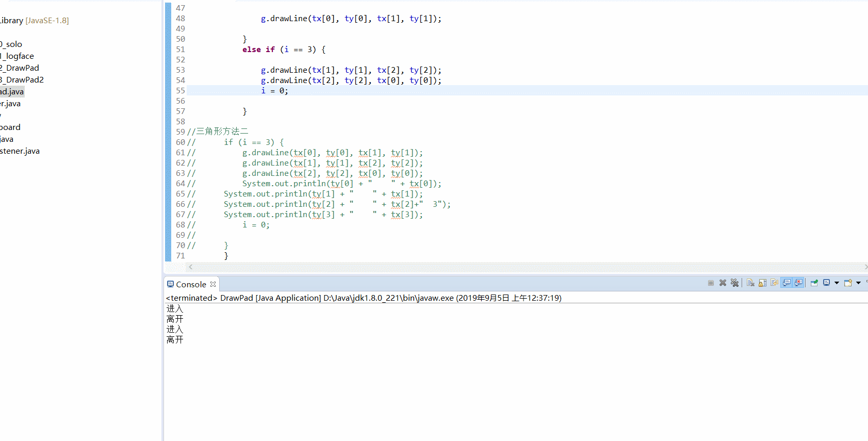Click the drawLine call on line 48
This screenshot has width=868, height=441.
[351, 19]
